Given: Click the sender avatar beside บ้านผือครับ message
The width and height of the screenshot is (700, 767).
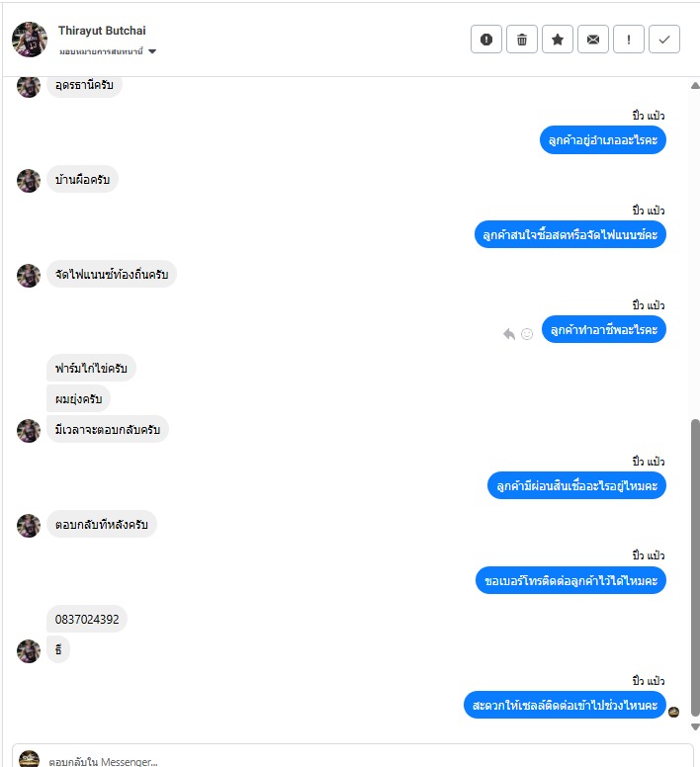Looking at the screenshot, I should [x=29, y=181].
